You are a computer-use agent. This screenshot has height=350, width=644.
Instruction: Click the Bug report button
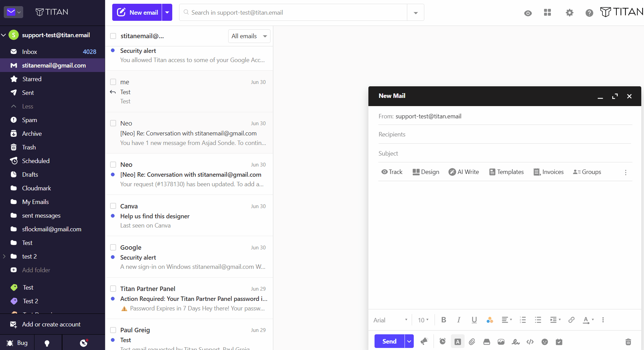coord(17,343)
